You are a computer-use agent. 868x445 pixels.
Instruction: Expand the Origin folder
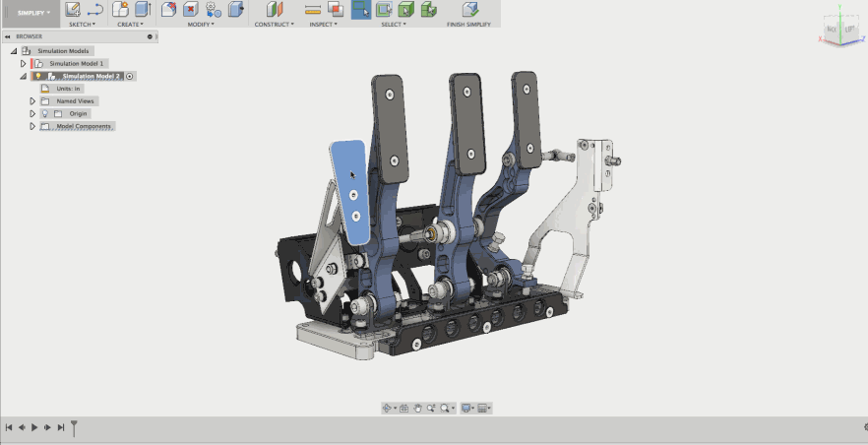click(32, 113)
